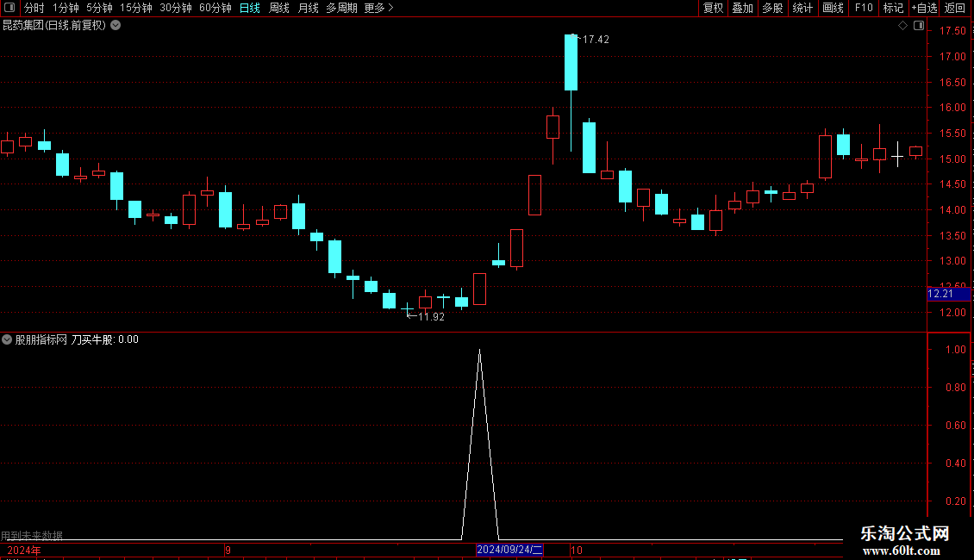The image size is (974, 560).
Task: Activate the 画线 drawing tools
Action: pos(833,8)
